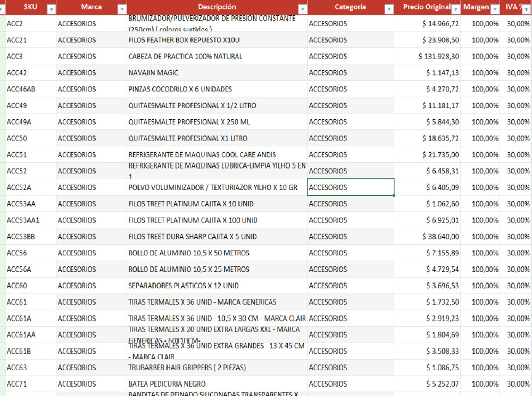Image resolution: width=532 pixels, height=399 pixels.
Task: Select price cell $ 5.252,07
Action: (427, 384)
